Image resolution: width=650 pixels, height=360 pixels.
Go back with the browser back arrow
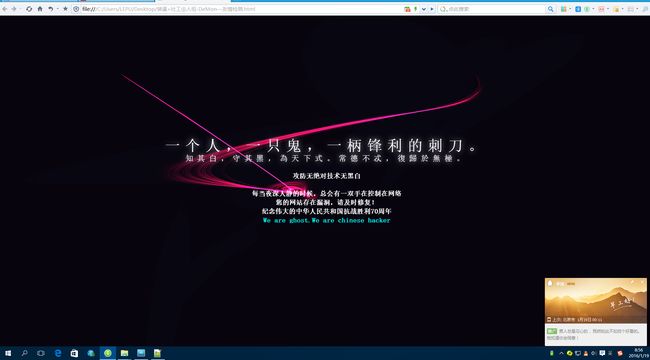(x=5, y=9)
